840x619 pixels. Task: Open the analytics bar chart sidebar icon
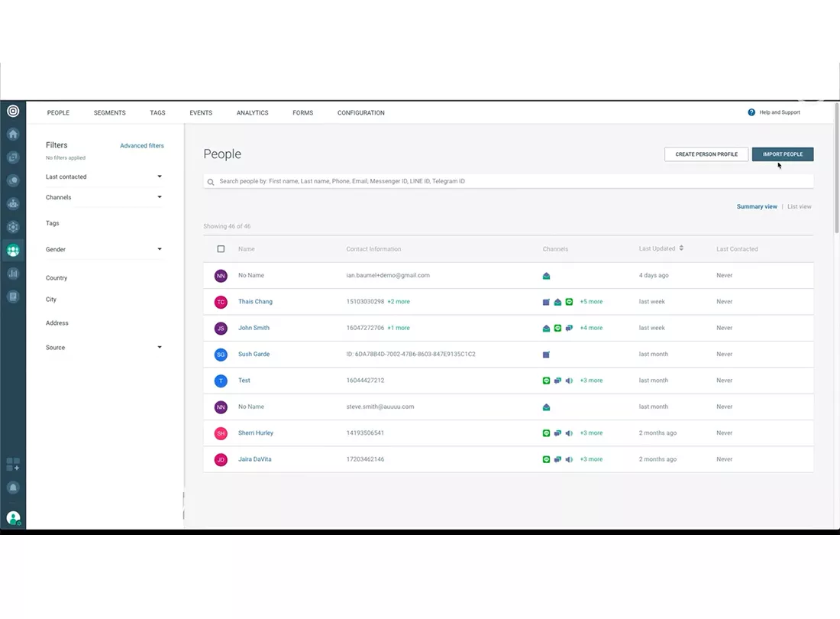(13, 274)
